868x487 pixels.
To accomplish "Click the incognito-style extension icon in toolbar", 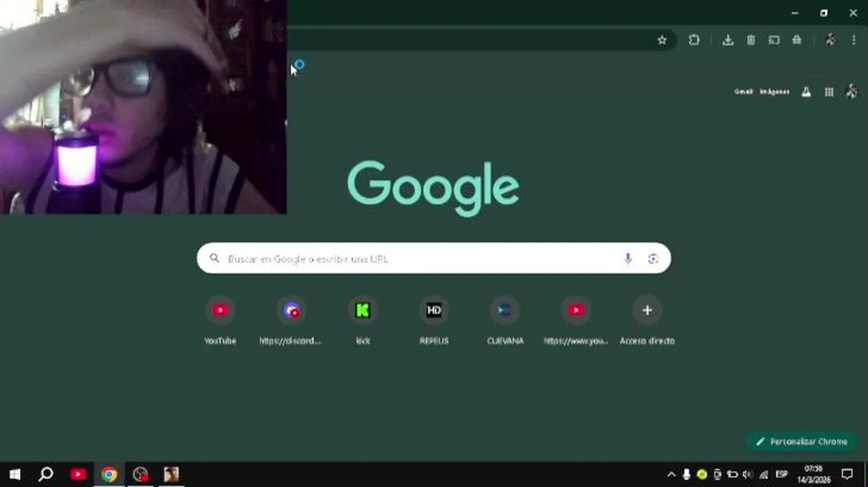I will [797, 40].
